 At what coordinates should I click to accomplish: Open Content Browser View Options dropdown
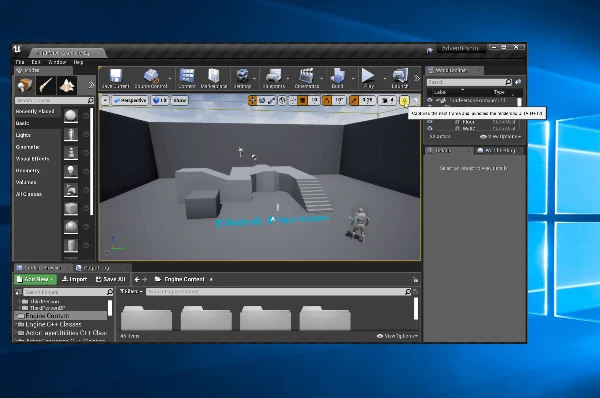[x=397, y=336]
